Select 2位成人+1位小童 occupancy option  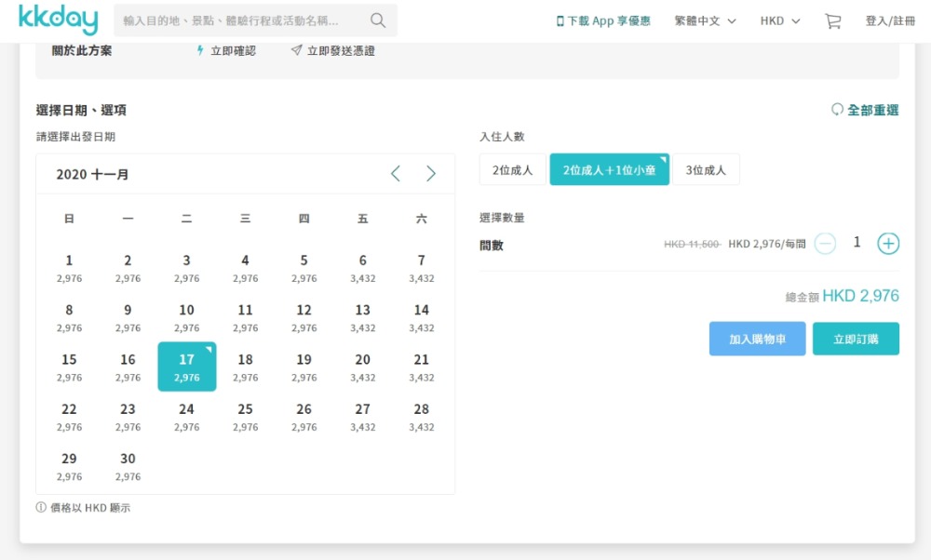click(x=609, y=170)
